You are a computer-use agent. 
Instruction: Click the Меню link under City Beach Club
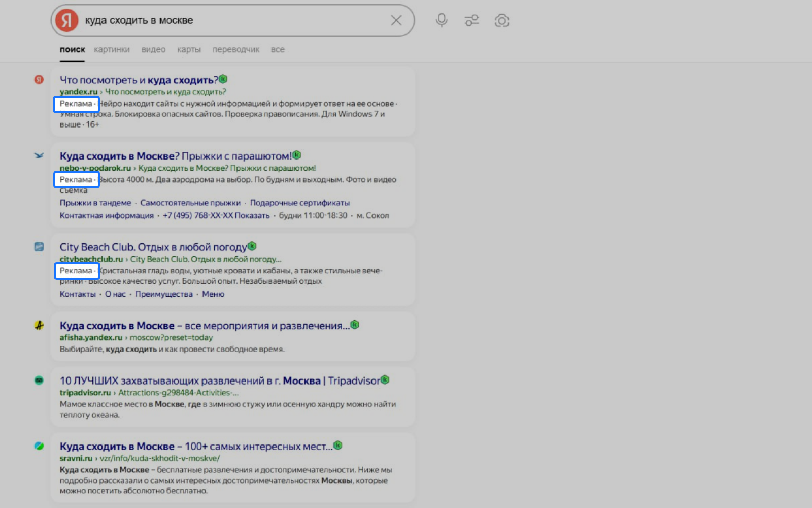coord(213,294)
